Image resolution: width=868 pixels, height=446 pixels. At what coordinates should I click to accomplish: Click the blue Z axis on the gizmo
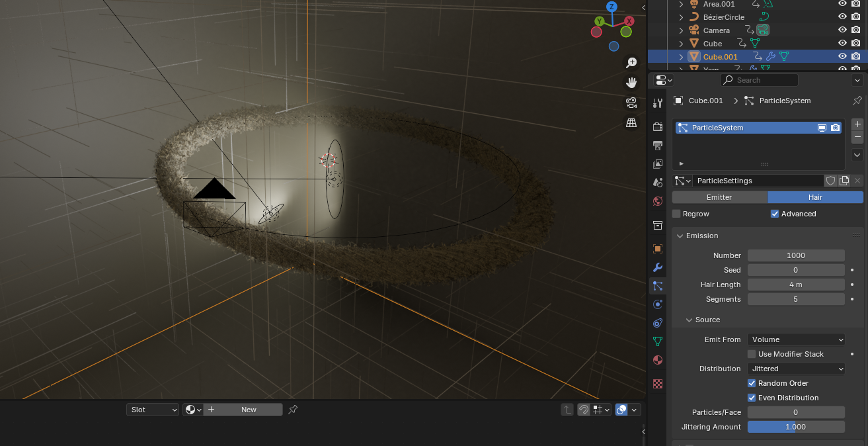click(612, 7)
